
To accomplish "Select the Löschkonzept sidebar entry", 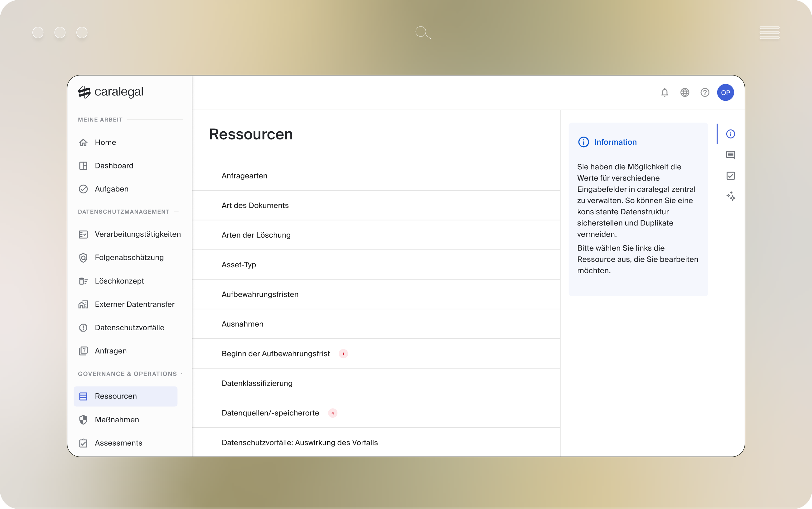I will (x=119, y=281).
